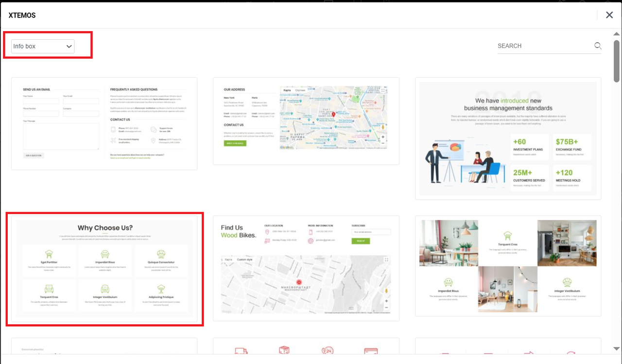Screen dimensions: 622x364
Task: Click the vertical scrollbar thumb
Action: pos(617,61)
